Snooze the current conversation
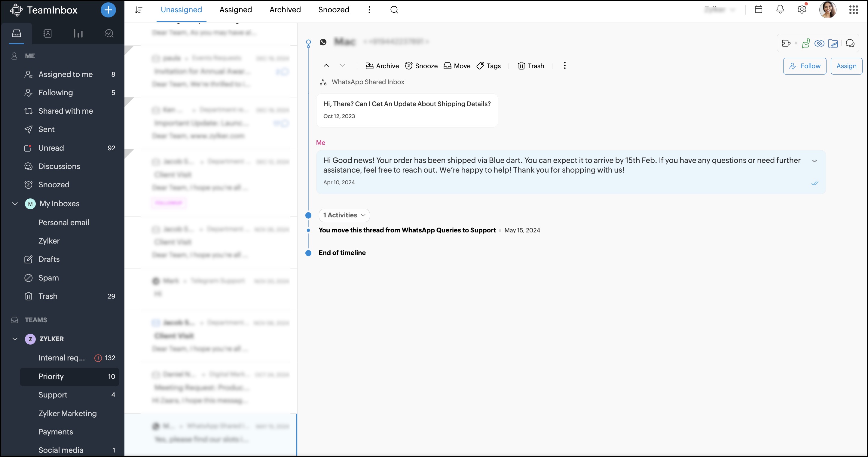868x457 pixels. pyautogui.click(x=421, y=66)
